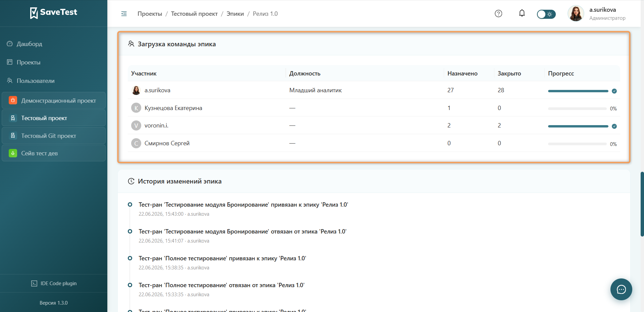
Task: Click Кузнецова Екатерина 0% progress bar
Action: [x=577, y=109]
